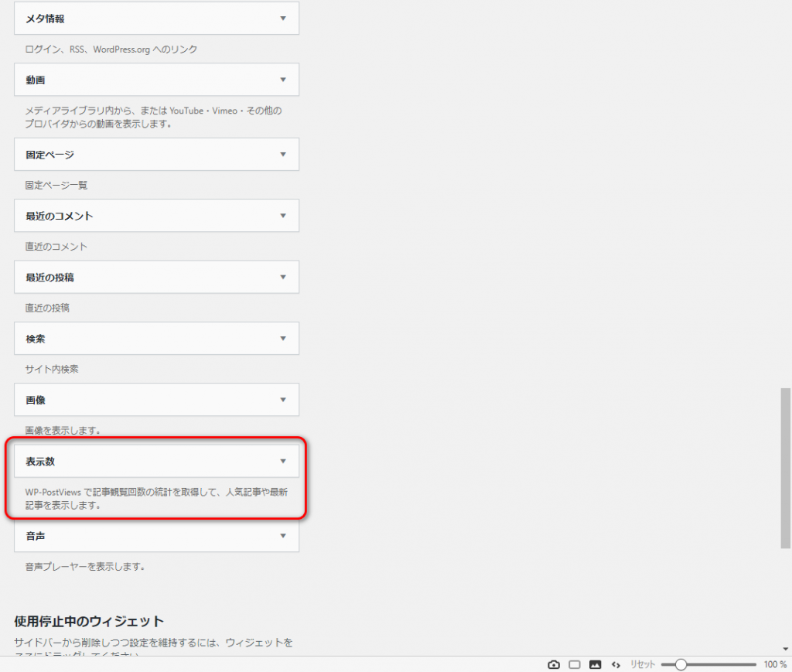
Task: Click the 使用停止中のウィジェット heading
Action: [89, 622]
